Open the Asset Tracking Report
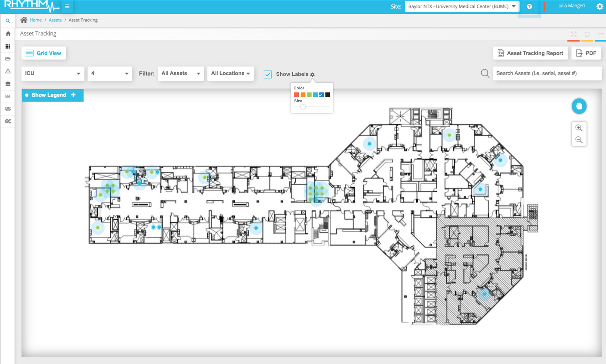The width and height of the screenshot is (606, 364). pos(530,53)
